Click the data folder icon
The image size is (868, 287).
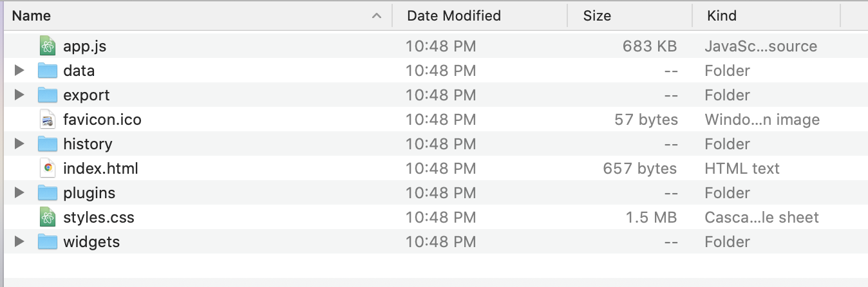pos(48,71)
